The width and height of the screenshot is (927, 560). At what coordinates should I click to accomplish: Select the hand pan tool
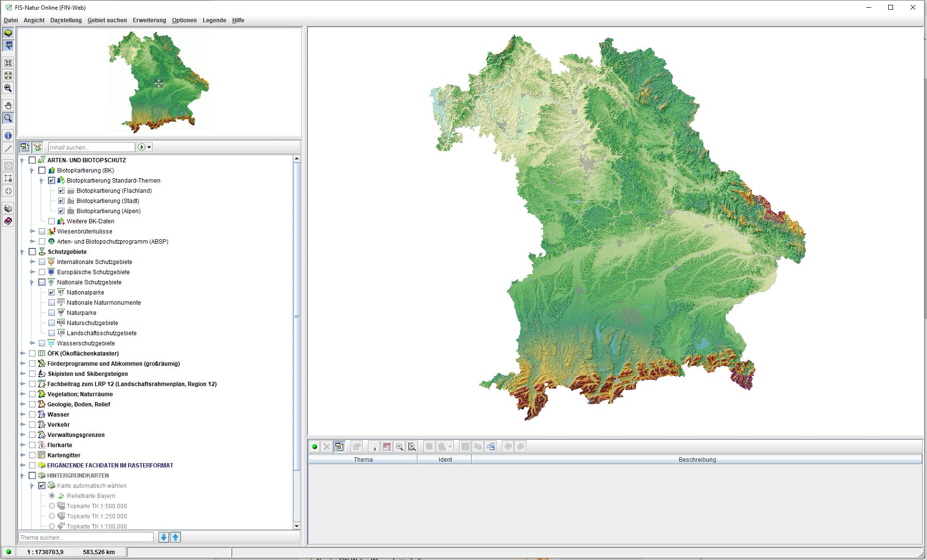point(8,106)
